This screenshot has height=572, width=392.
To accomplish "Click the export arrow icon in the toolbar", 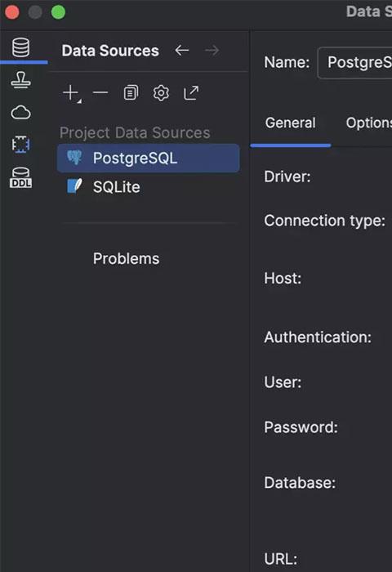I will (x=191, y=92).
